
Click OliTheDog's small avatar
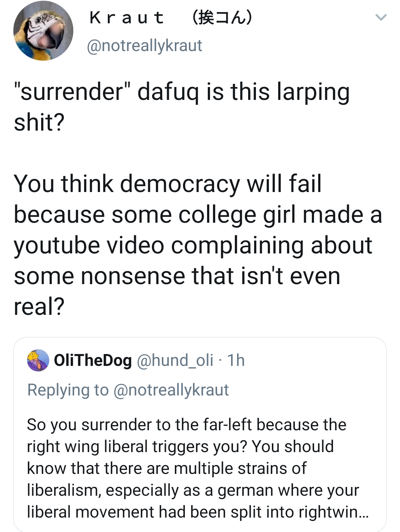[x=38, y=360]
